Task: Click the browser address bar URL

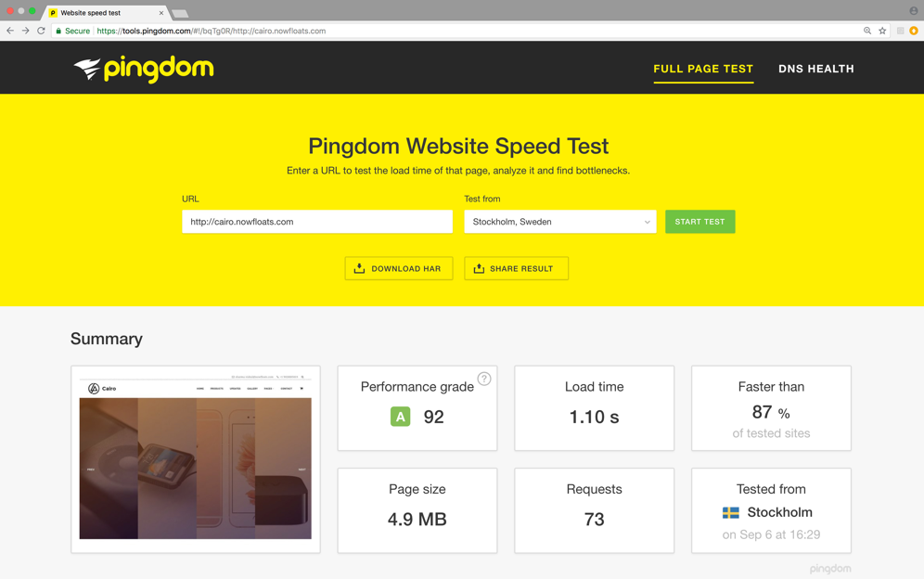Action: tap(211, 31)
